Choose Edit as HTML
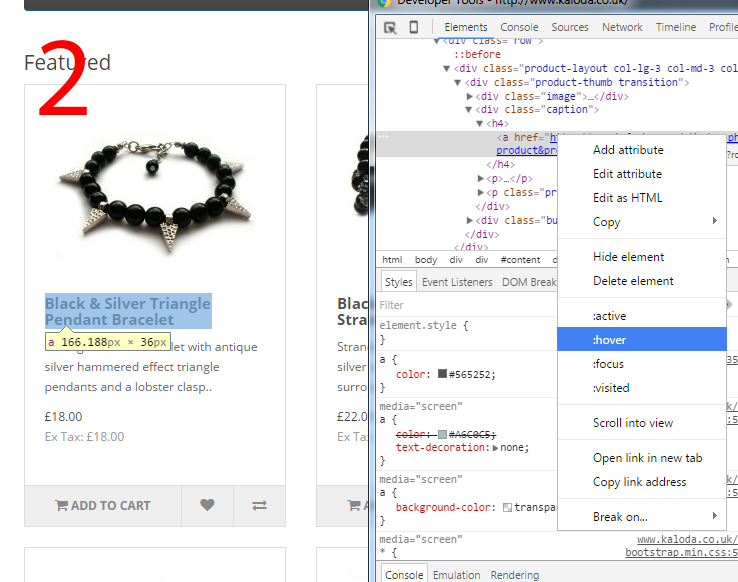 tap(642, 198)
